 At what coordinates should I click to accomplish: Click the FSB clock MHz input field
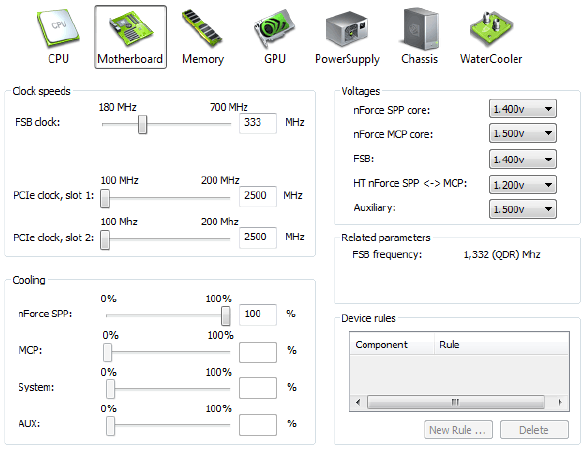coord(258,123)
